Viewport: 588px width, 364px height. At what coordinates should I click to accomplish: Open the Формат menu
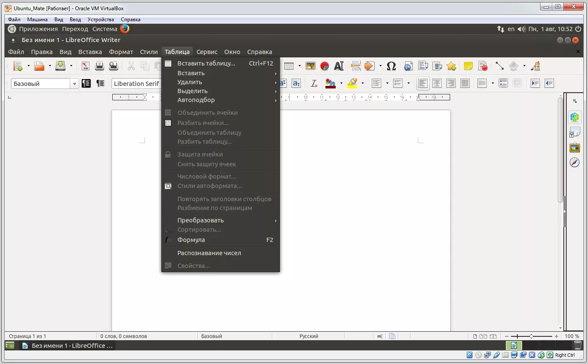(x=121, y=52)
